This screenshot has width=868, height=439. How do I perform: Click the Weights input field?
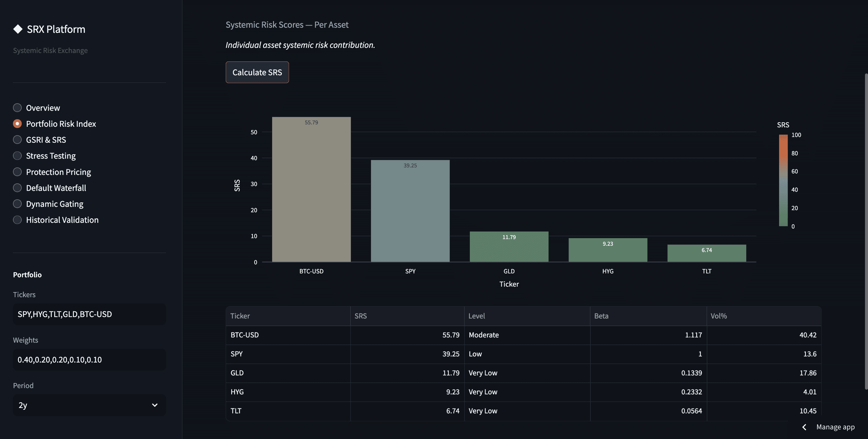coord(89,360)
